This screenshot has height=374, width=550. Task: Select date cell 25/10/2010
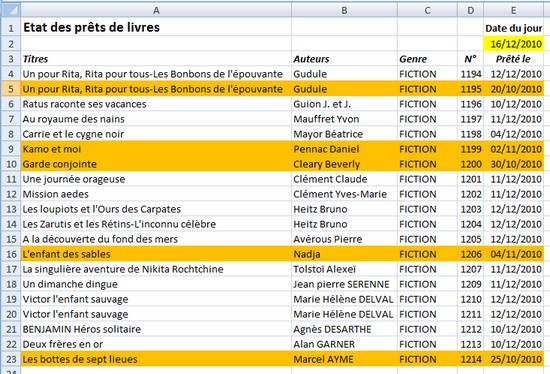pyautogui.click(x=514, y=359)
